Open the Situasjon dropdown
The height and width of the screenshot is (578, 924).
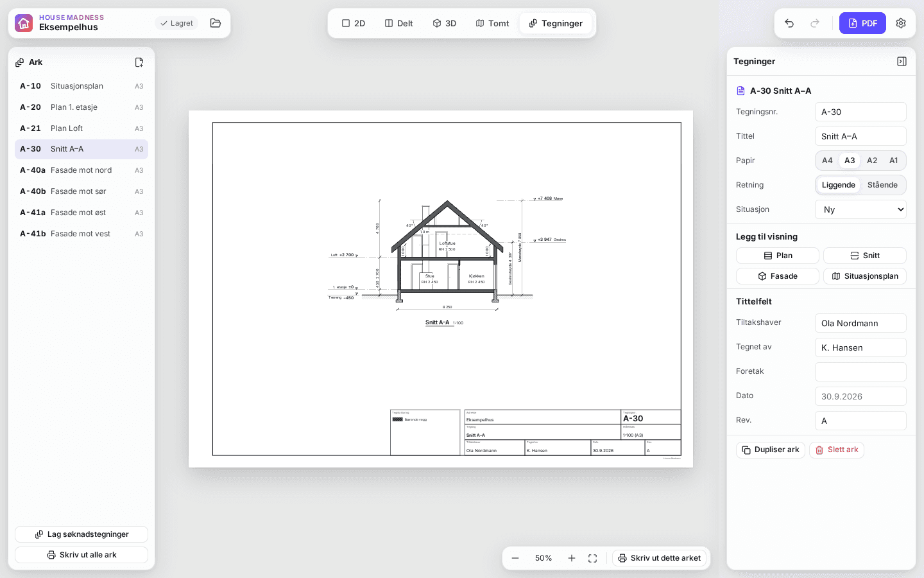coord(860,209)
